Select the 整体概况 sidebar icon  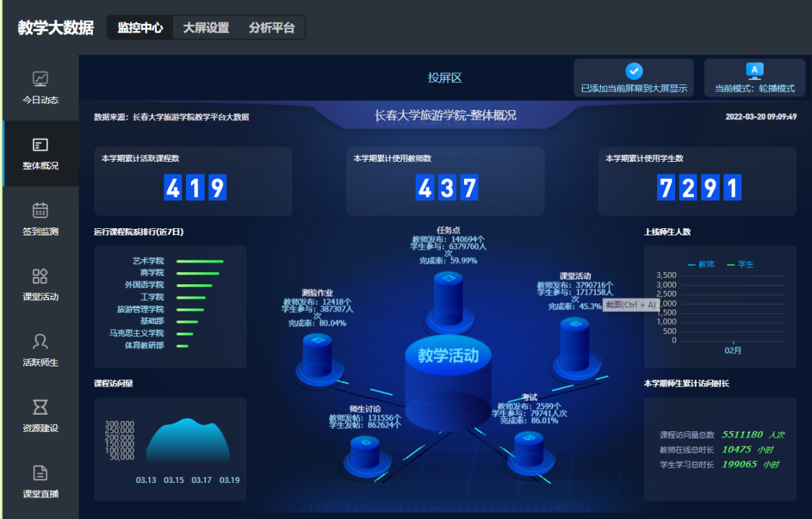40,145
